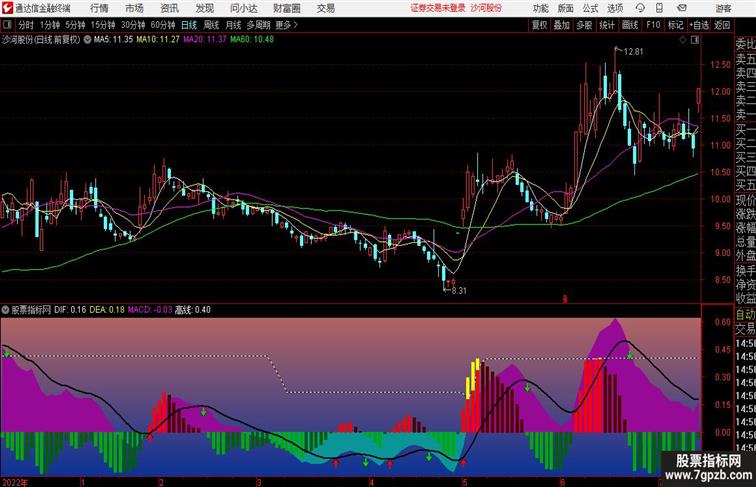Open the 公式 menu
Screen dimensions: 756x487
click(590, 8)
